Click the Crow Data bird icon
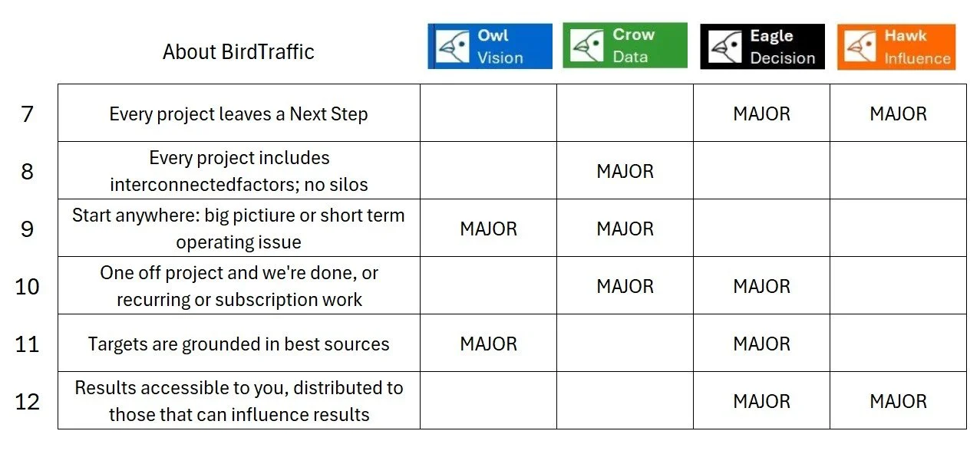 coord(587,46)
